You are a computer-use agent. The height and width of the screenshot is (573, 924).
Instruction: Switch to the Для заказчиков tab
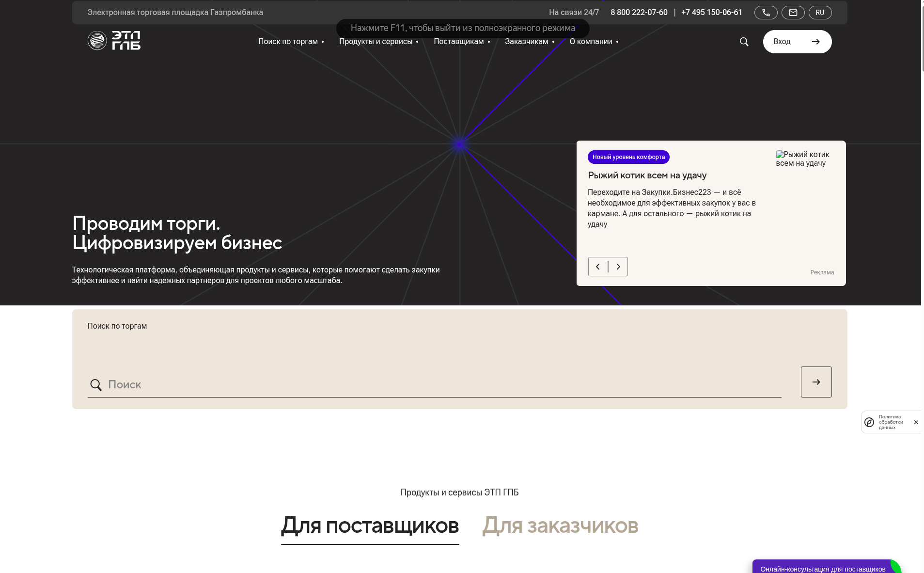pos(560,526)
